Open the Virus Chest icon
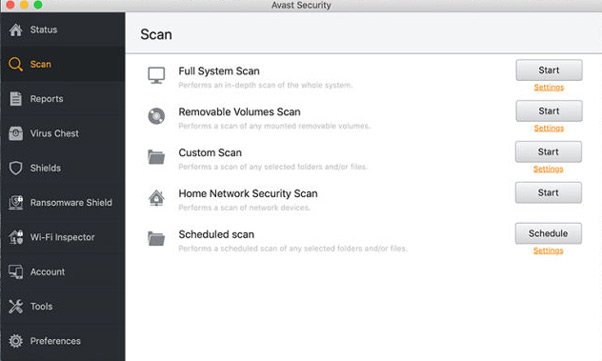 pyautogui.click(x=16, y=133)
